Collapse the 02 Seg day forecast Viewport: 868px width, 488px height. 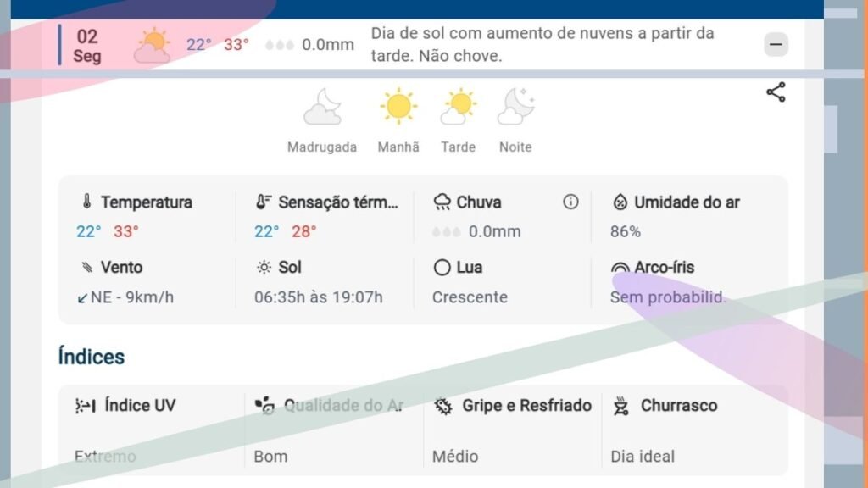776,45
